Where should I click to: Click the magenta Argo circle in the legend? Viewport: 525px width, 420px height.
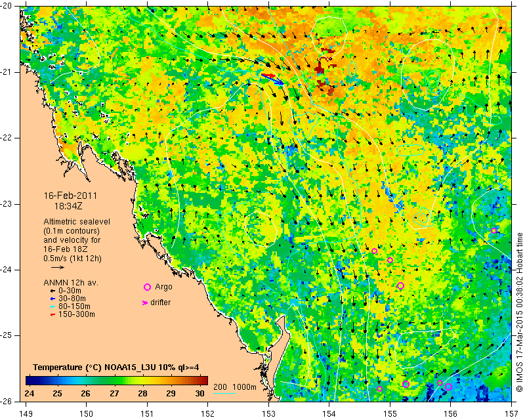[x=147, y=287]
